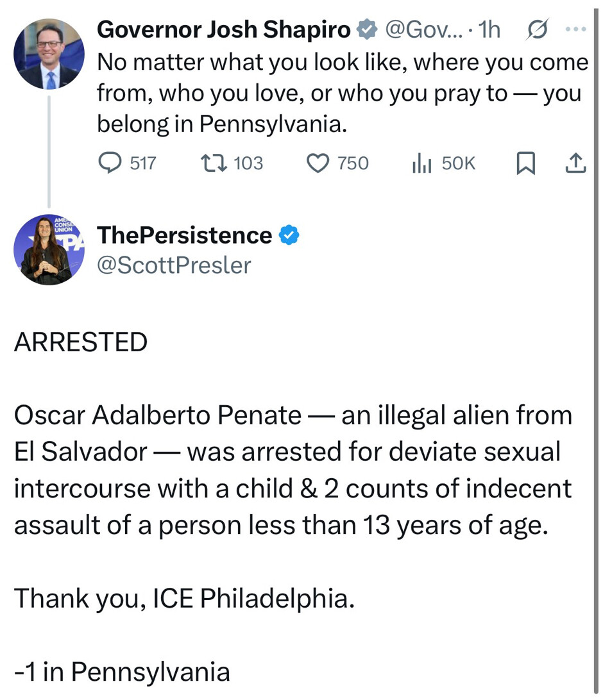Open Governor Josh Shapiro's profile picture
The width and height of the screenshot is (603, 700).
point(49,54)
